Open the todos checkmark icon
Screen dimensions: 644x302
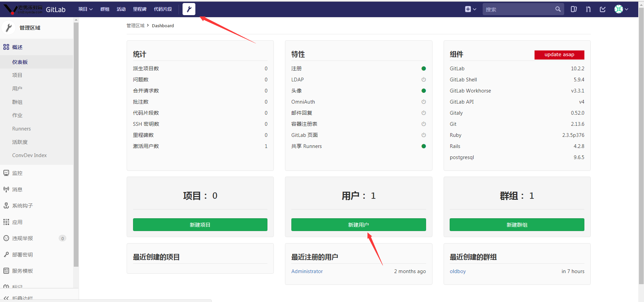(x=603, y=9)
